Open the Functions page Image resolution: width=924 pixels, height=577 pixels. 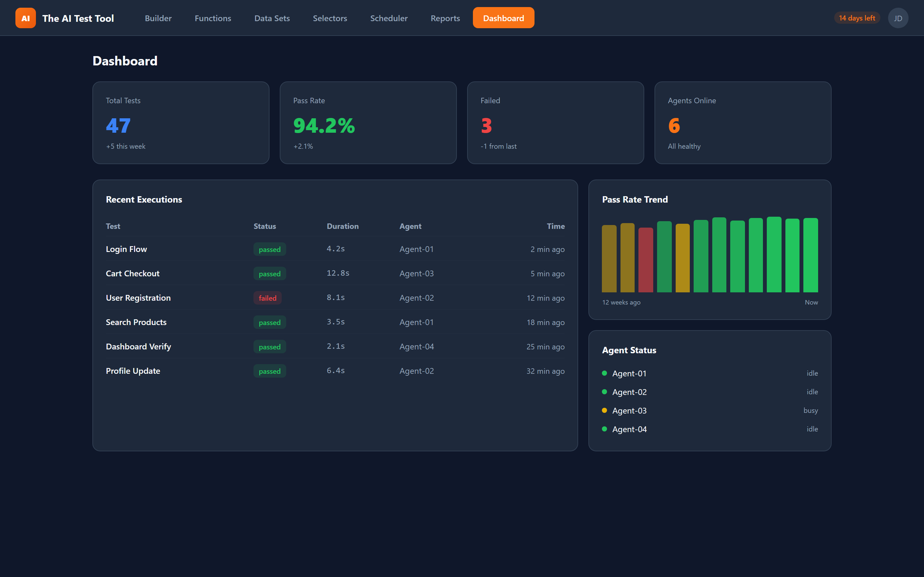(212, 18)
